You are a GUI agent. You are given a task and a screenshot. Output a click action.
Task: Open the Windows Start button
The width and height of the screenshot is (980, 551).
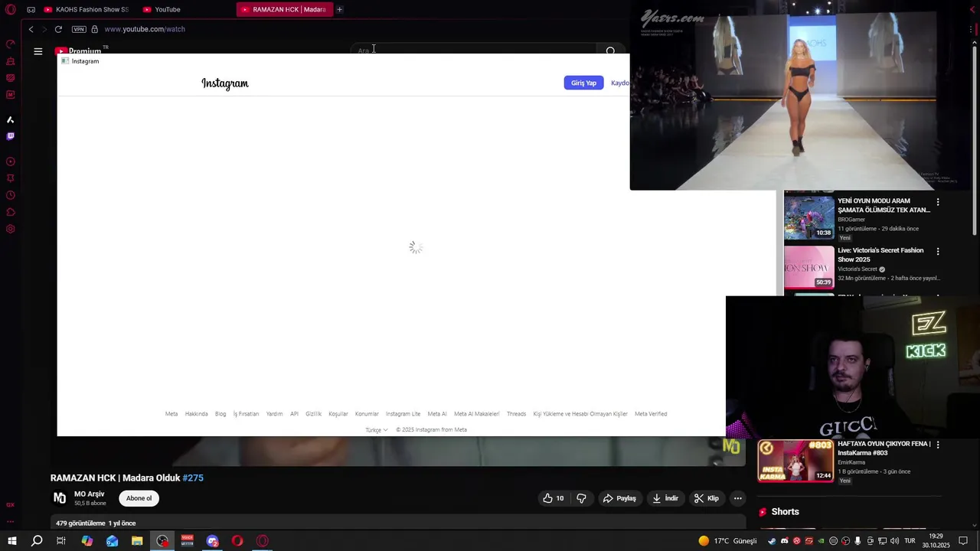(x=11, y=541)
